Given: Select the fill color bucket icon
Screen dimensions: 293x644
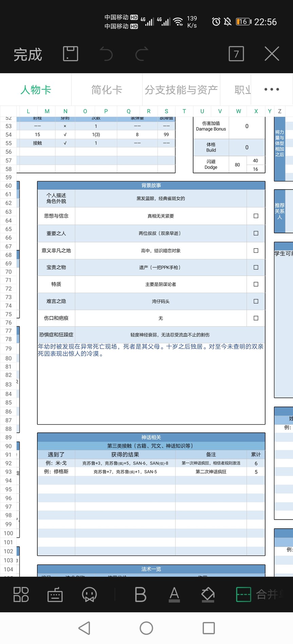Looking at the screenshot, I should (x=208, y=594).
